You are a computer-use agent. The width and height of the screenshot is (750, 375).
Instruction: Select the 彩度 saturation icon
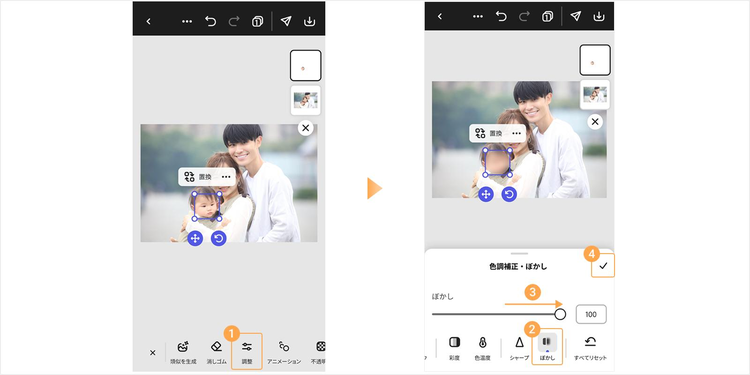click(x=454, y=347)
